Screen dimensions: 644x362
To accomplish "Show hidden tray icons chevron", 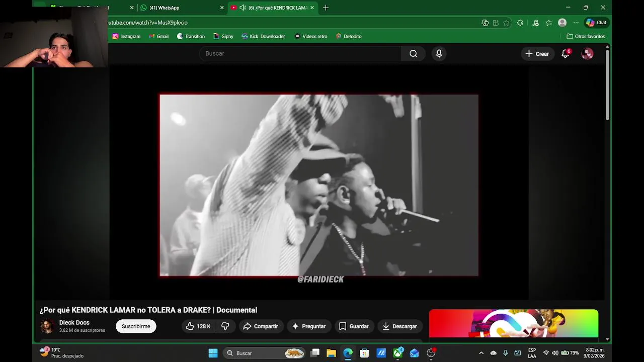I will point(481,353).
